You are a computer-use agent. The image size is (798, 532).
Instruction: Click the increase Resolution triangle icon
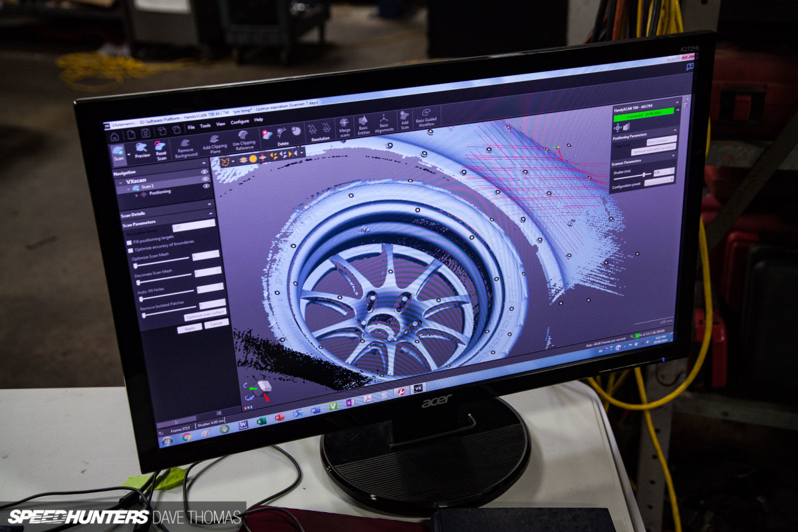pyautogui.click(x=312, y=128)
